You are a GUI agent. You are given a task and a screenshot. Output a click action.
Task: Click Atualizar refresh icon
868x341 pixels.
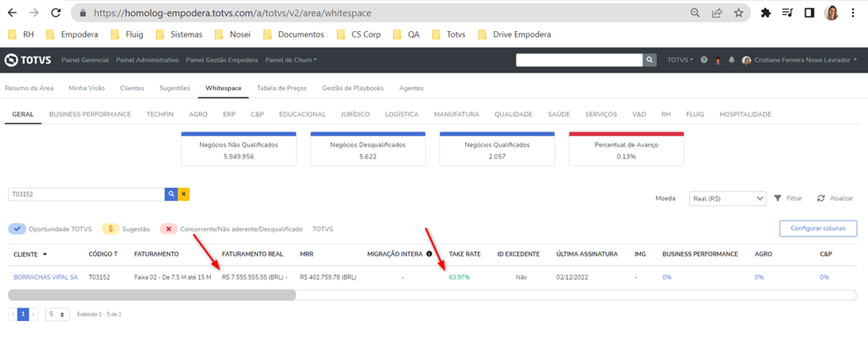click(821, 198)
